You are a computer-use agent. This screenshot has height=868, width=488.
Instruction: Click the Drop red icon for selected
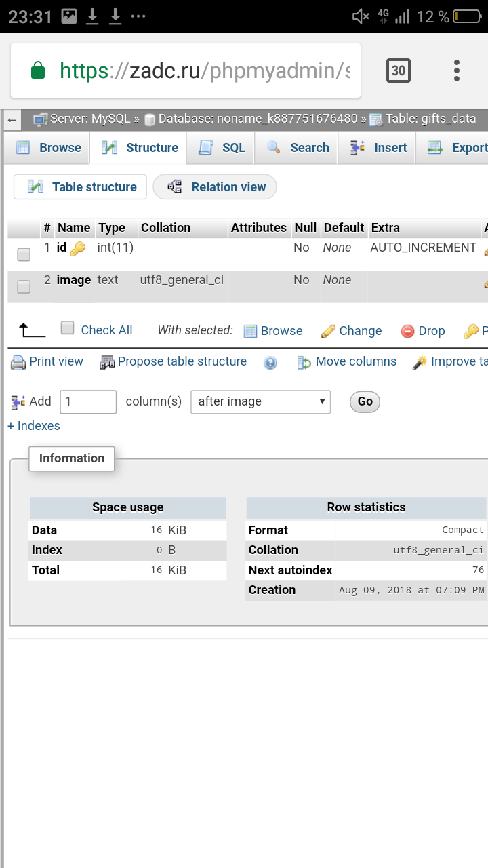click(407, 331)
